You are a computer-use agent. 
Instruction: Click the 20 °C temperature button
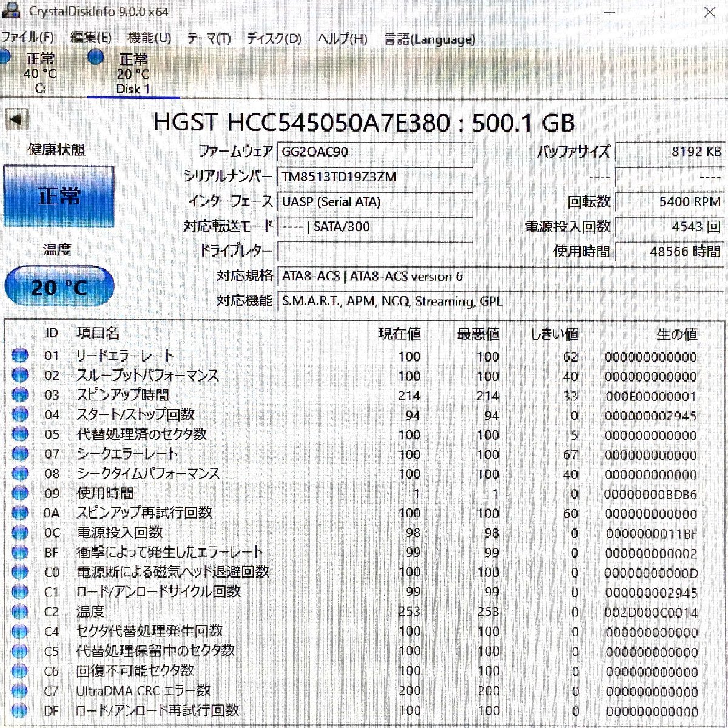coord(59,286)
